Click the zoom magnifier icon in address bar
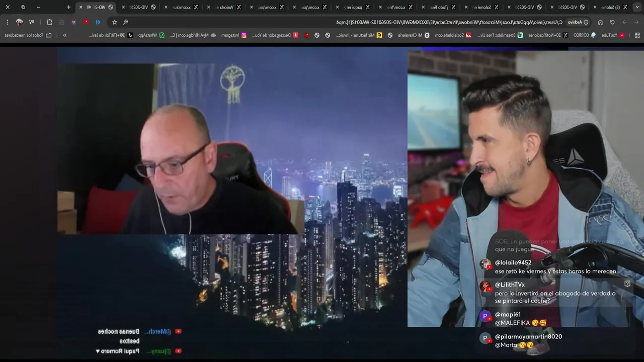The width and height of the screenshot is (644, 362). point(126,22)
